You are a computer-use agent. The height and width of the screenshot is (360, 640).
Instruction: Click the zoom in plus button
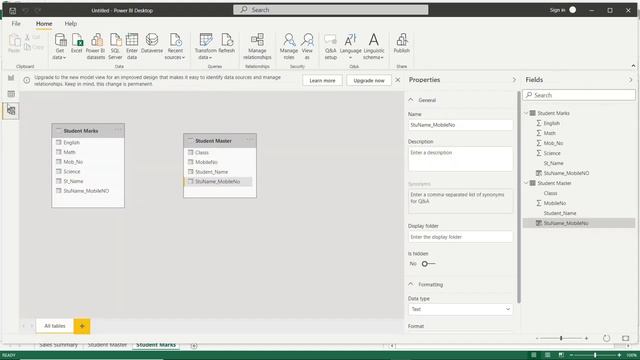coord(586,338)
